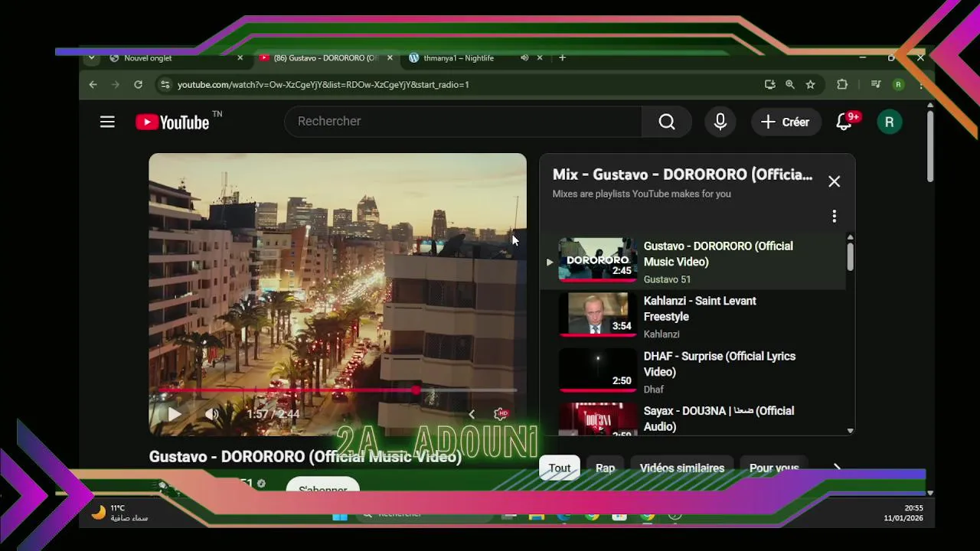Click the playlist scrollbar down arrow
The height and width of the screenshot is (551, 980).
tap(850, 431)
